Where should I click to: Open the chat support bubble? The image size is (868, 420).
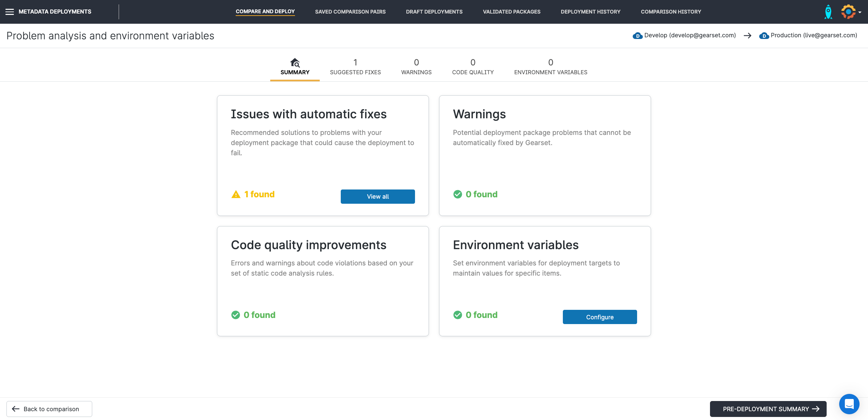point(849,404)
